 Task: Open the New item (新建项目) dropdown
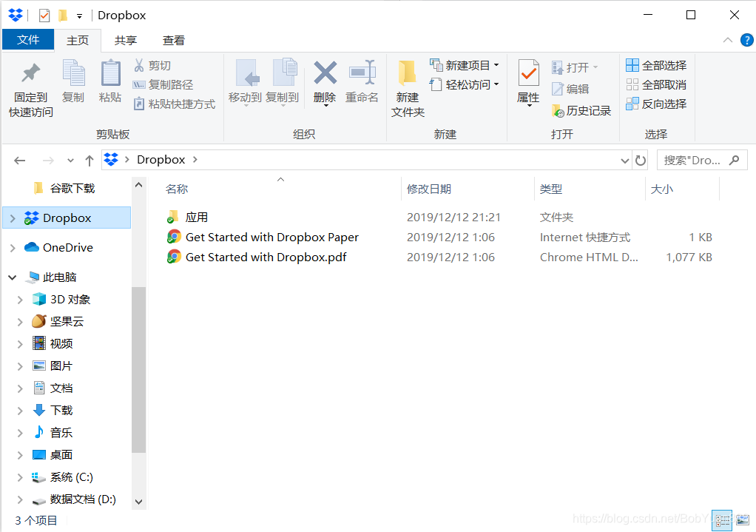(465, 65)
